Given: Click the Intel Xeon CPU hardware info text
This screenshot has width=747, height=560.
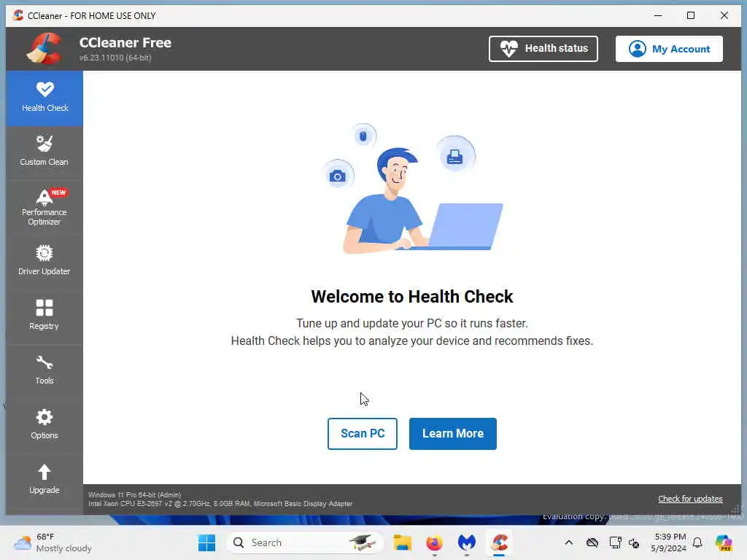Looking at the screenshot, I should [x=220, y=503].
